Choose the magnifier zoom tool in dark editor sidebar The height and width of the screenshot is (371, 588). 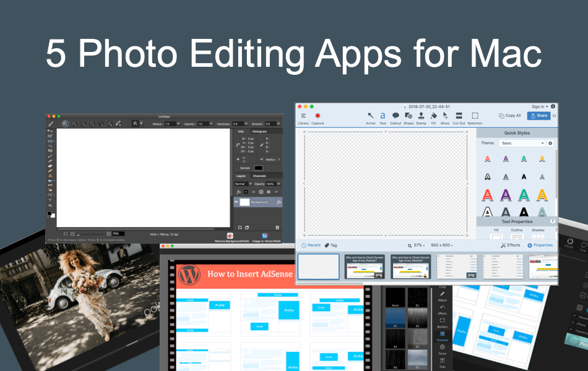click(50, 205)
